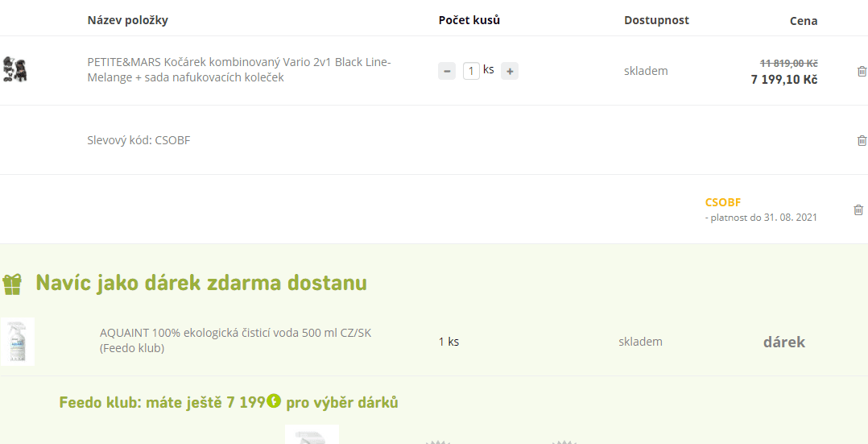Delete the PETITE&MARS stroller item with trash icon

[862, 71]
